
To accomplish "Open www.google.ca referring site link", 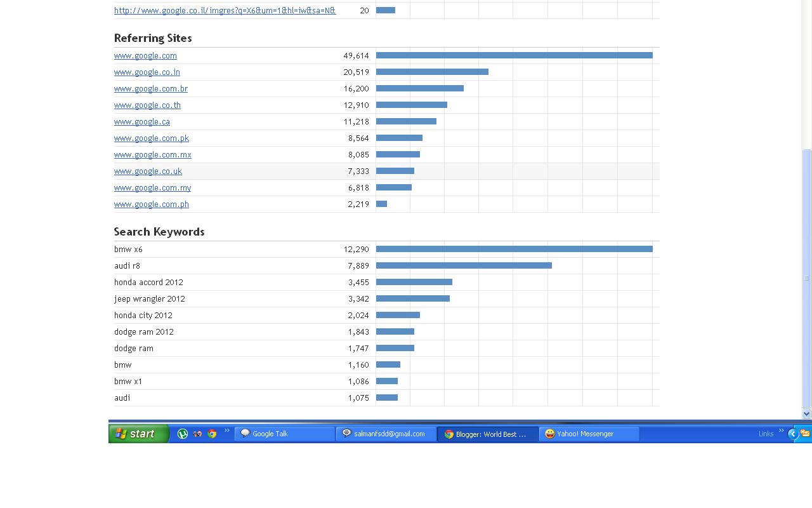I will [x=142, y=122].
